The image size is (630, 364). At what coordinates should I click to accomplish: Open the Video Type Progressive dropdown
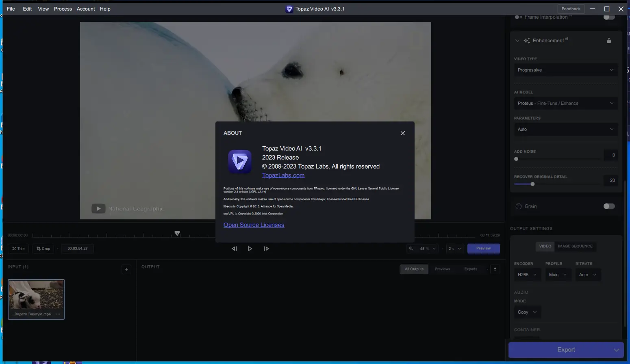[566, 70]
